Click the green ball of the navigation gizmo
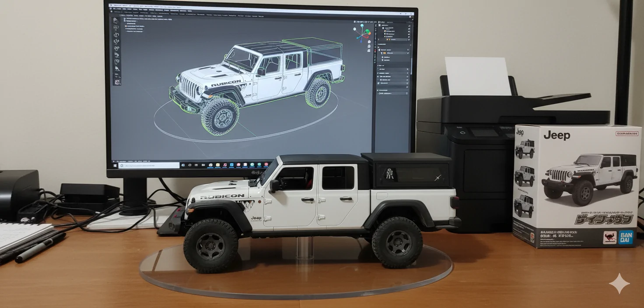 click(x=367, y=31)
